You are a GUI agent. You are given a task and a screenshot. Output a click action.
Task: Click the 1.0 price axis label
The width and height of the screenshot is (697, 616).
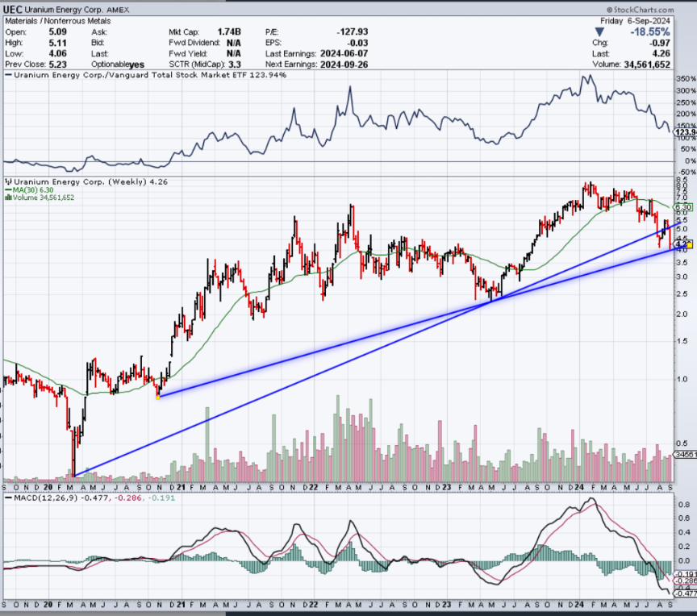click(x=682, y=379)
